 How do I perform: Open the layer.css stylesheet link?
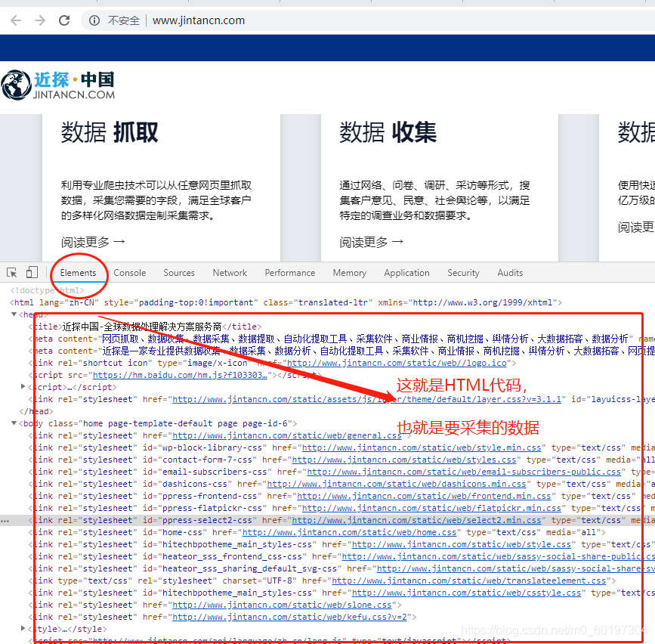click(x=366, y=399)
